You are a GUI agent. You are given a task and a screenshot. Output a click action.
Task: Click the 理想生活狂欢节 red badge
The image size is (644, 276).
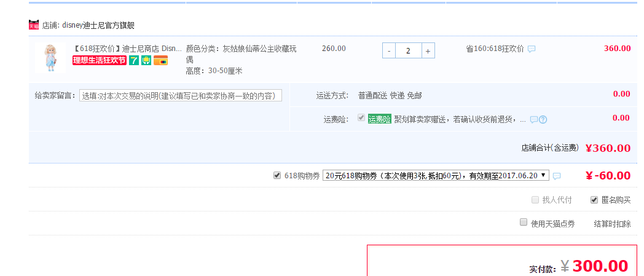click(100, 60)
